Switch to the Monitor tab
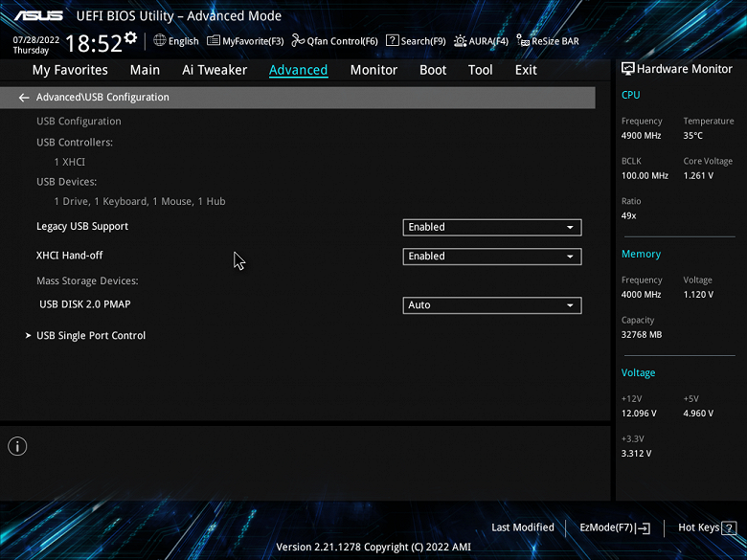Screen dimensions: 747x560 373,70
